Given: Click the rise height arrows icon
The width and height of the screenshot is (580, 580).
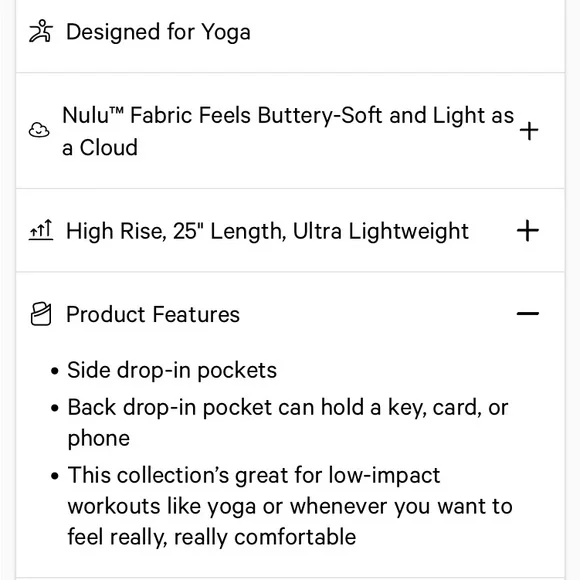Looking at the screenshot, I should coord(41,230).
